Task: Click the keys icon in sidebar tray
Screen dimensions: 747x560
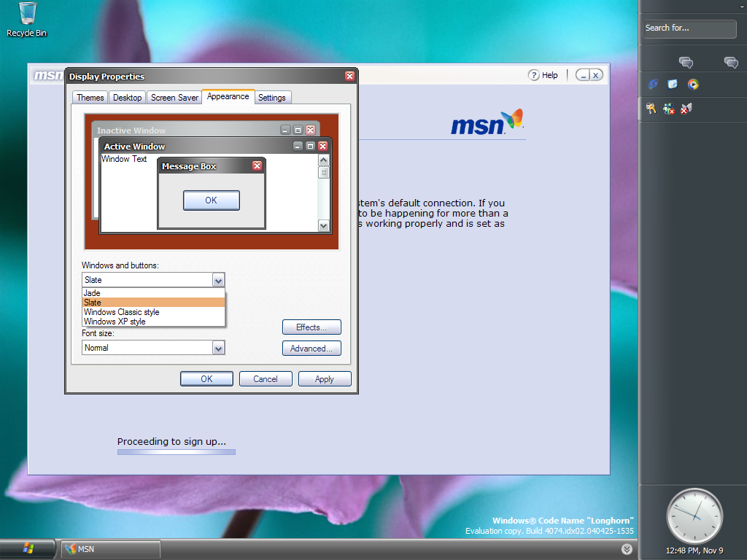Action: (x=651, y=109)
